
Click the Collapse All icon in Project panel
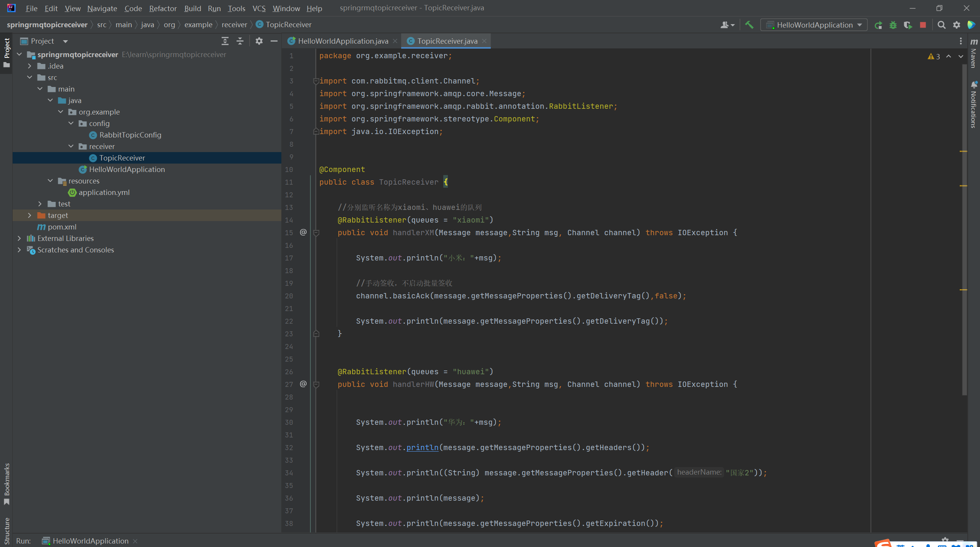240,41
